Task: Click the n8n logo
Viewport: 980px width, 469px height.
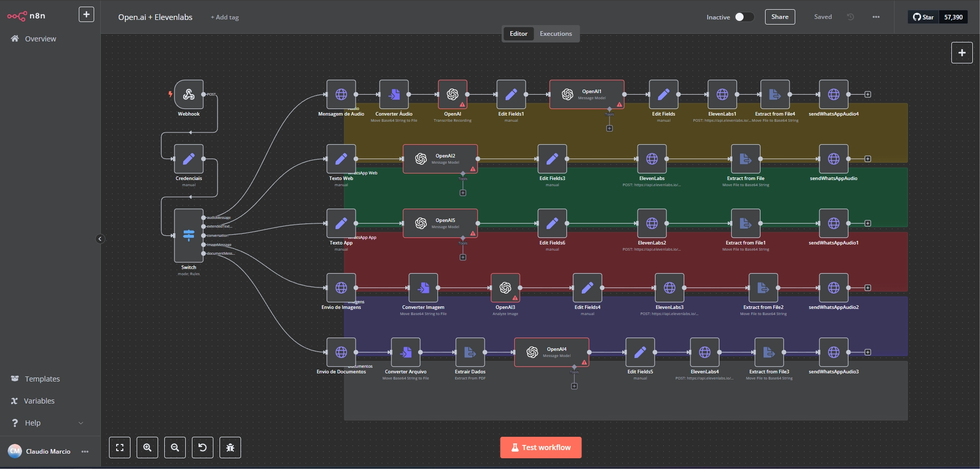Action: [26, 16]
